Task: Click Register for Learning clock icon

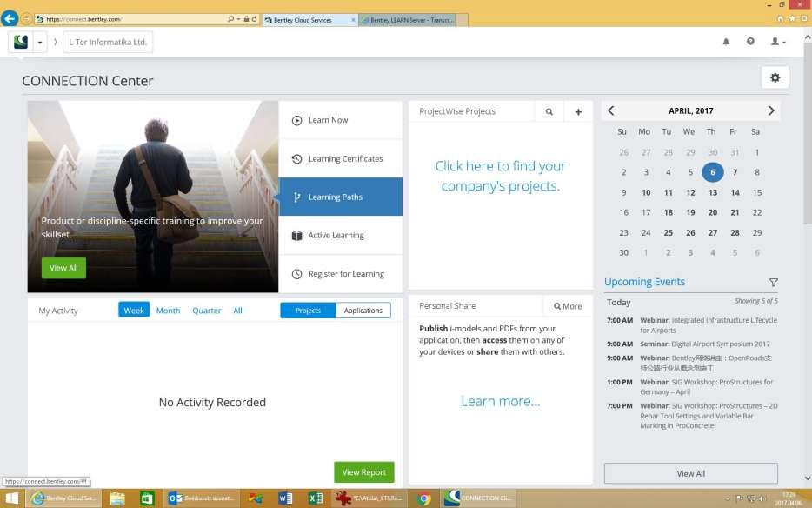Action: pos(296,274)
